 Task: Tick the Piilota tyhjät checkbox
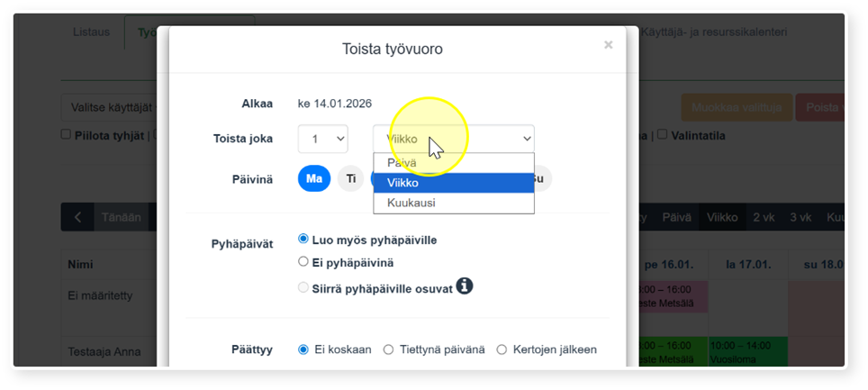click(66, 134)
